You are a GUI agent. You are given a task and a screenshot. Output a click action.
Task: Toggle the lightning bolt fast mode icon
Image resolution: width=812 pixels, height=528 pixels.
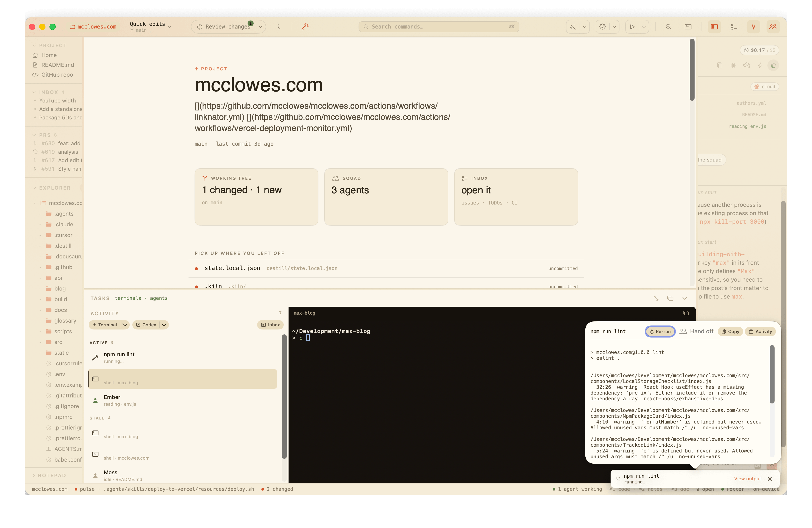[760, 65]
